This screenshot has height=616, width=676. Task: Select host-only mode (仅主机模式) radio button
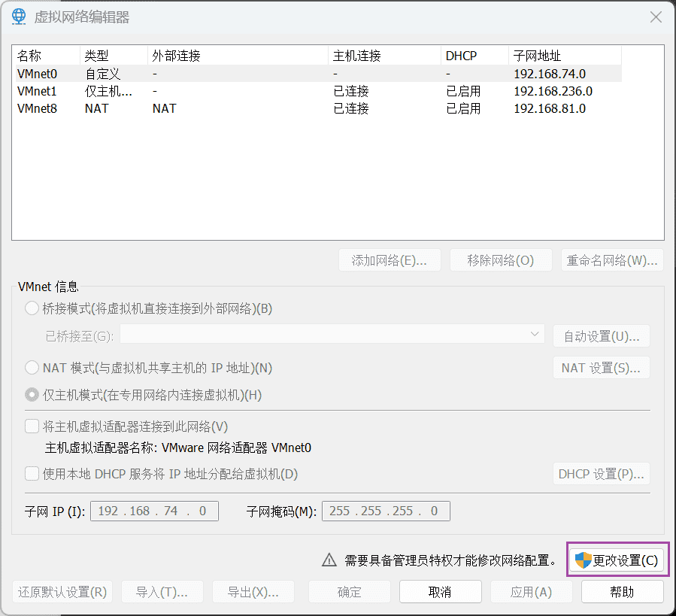click(x=32, y=395)
